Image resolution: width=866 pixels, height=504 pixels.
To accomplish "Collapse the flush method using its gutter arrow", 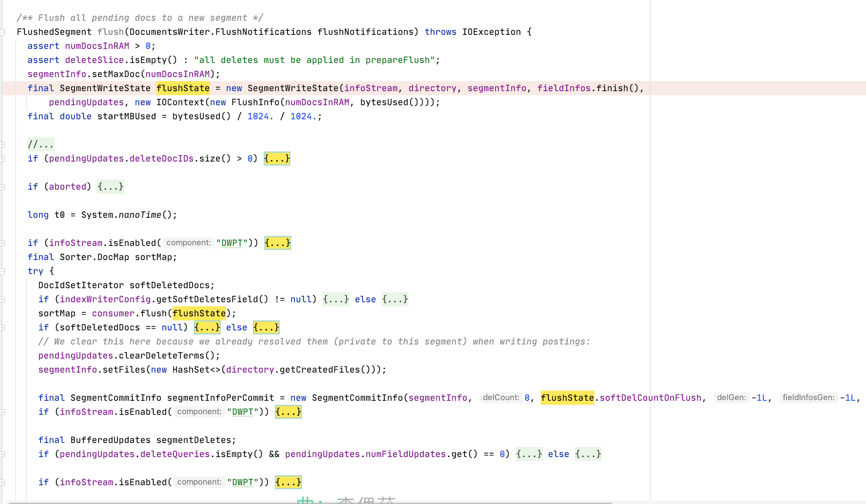I will pos(3,31).
